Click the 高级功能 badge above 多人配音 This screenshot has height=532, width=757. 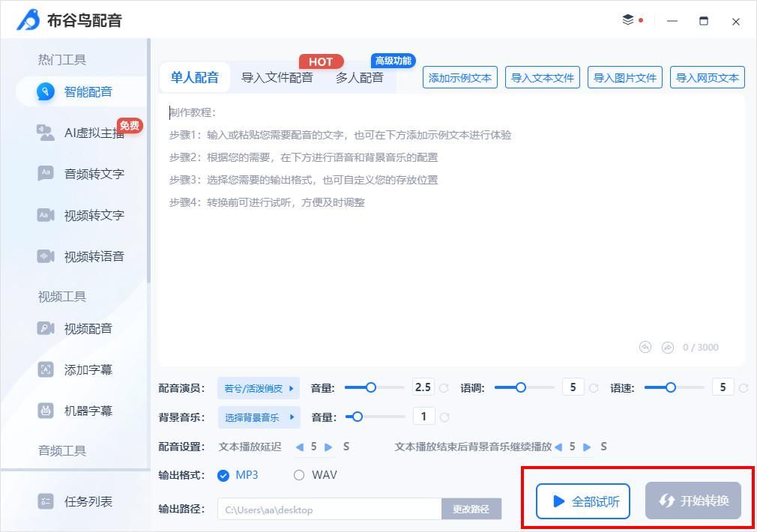[x=393, y=61]
